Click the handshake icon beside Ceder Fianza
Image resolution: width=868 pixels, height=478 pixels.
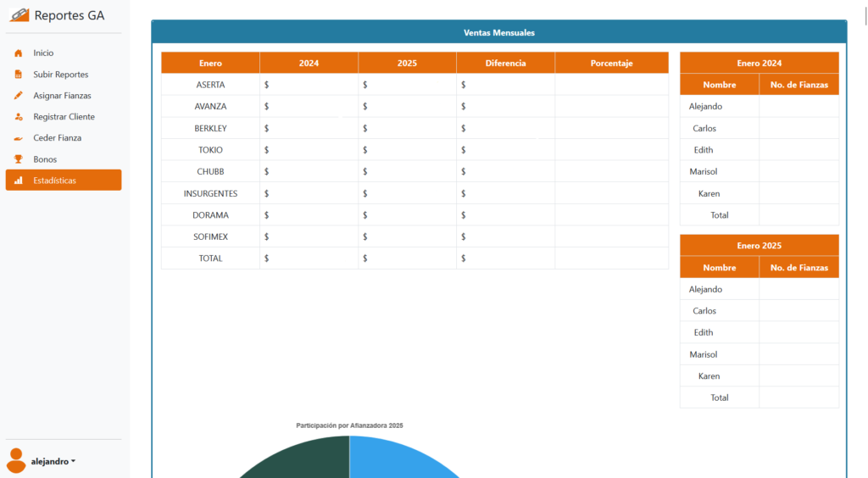[x=19, y=138]
